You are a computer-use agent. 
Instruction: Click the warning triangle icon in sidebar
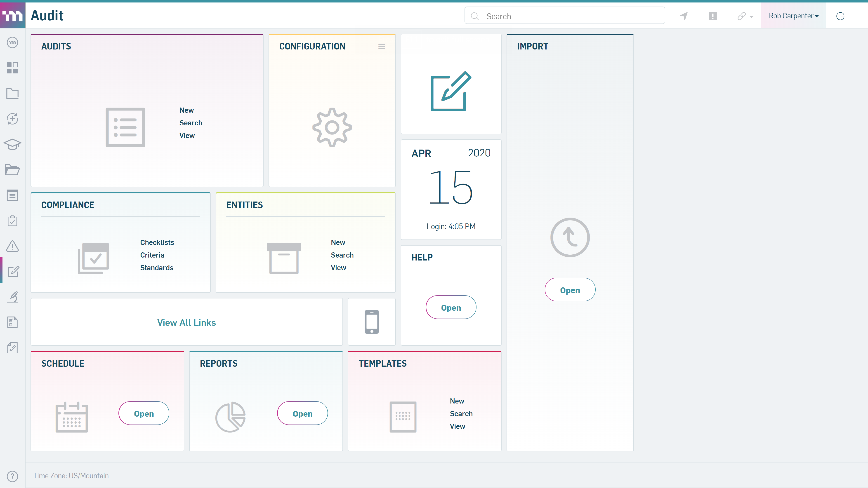(x=12, y=246)
